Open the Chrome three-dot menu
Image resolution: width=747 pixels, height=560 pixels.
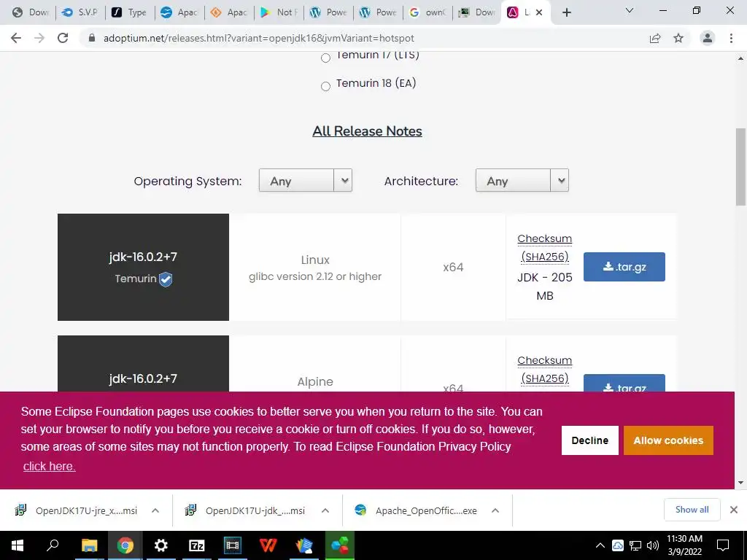pyautogui.click(x=731, y=38)
